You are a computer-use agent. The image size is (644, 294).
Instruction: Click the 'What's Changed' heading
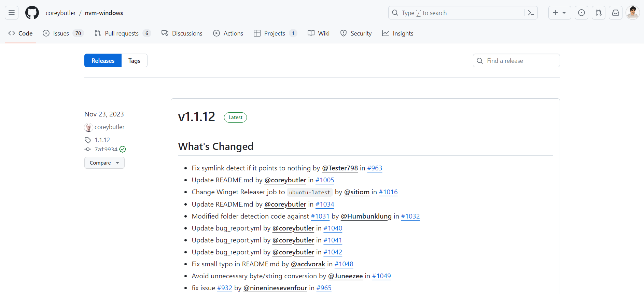tap(216, 146)
